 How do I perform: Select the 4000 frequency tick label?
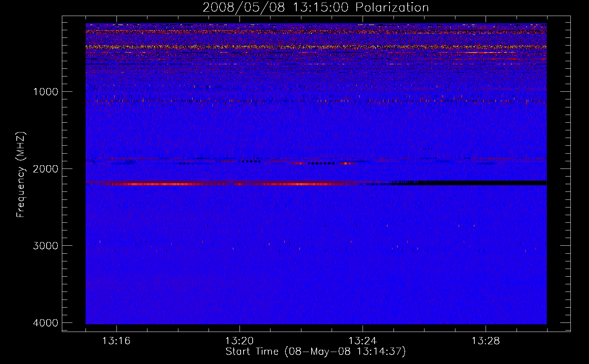click(46, 323)
